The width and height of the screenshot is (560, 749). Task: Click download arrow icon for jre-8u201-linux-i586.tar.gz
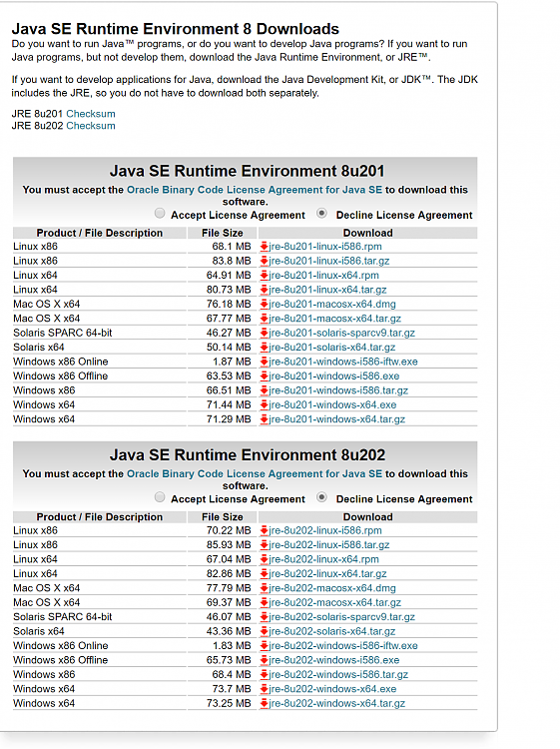(x=264, y=261)
